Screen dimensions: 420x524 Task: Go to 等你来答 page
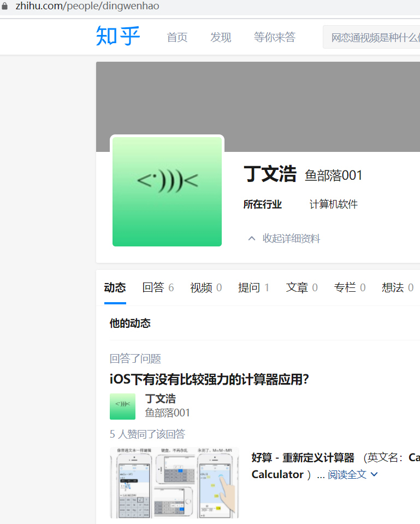point(274,37)
